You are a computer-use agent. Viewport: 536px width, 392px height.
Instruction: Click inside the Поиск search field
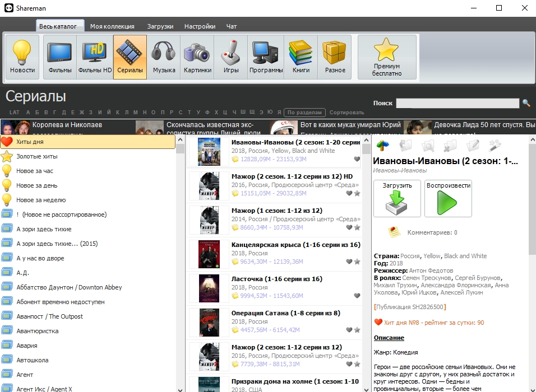[x=458, y=103]
